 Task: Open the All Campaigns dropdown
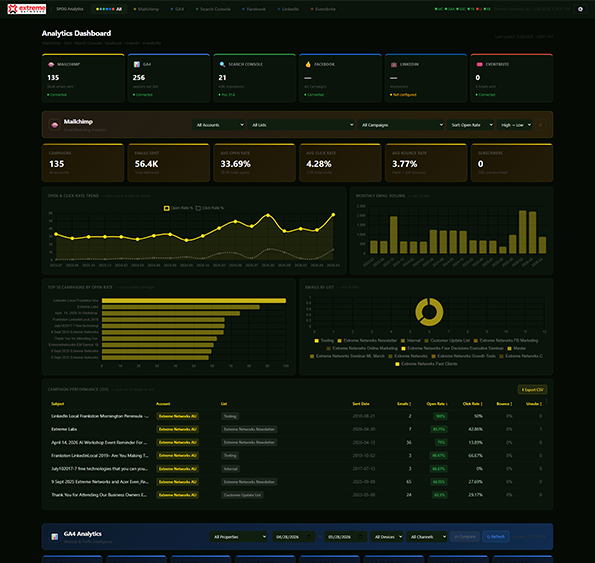pyautogui.click(x=401, y=125)
